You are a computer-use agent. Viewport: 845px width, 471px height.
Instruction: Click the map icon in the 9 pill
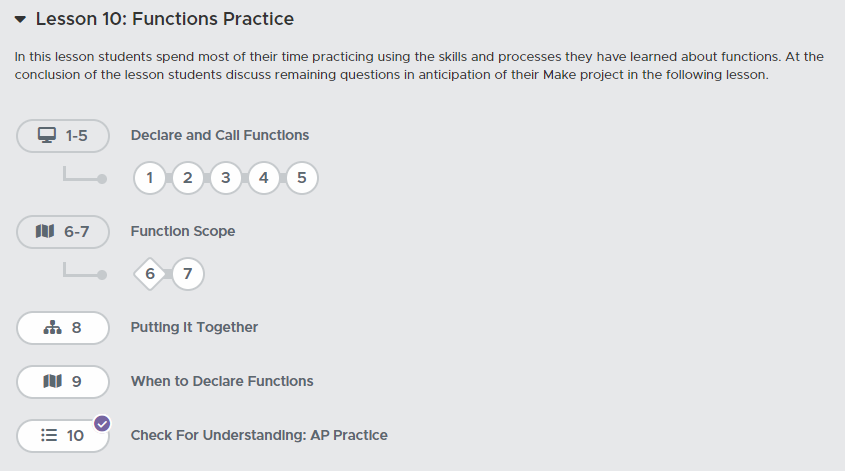tap(53, 382)
